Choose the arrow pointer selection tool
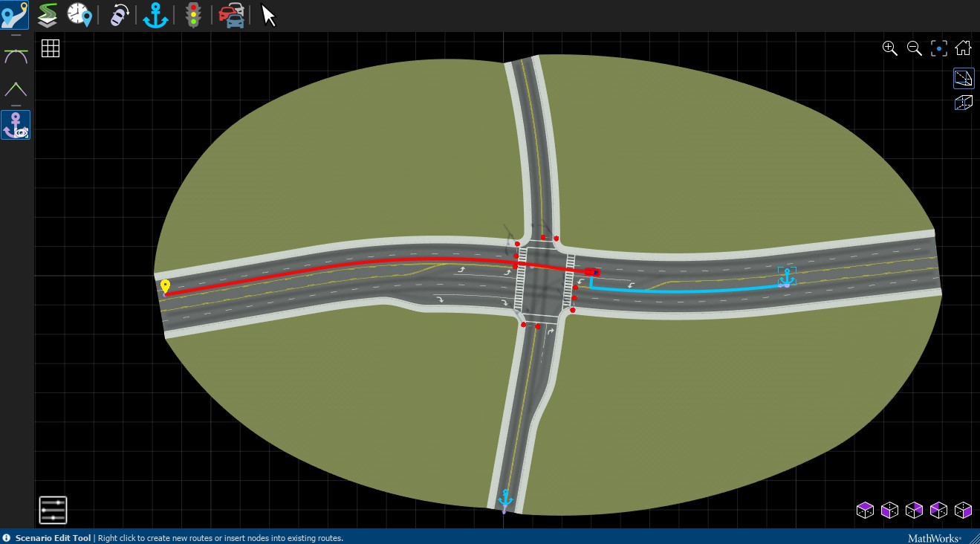The width and height of the screenshot is (980, 544). point(268,15)
